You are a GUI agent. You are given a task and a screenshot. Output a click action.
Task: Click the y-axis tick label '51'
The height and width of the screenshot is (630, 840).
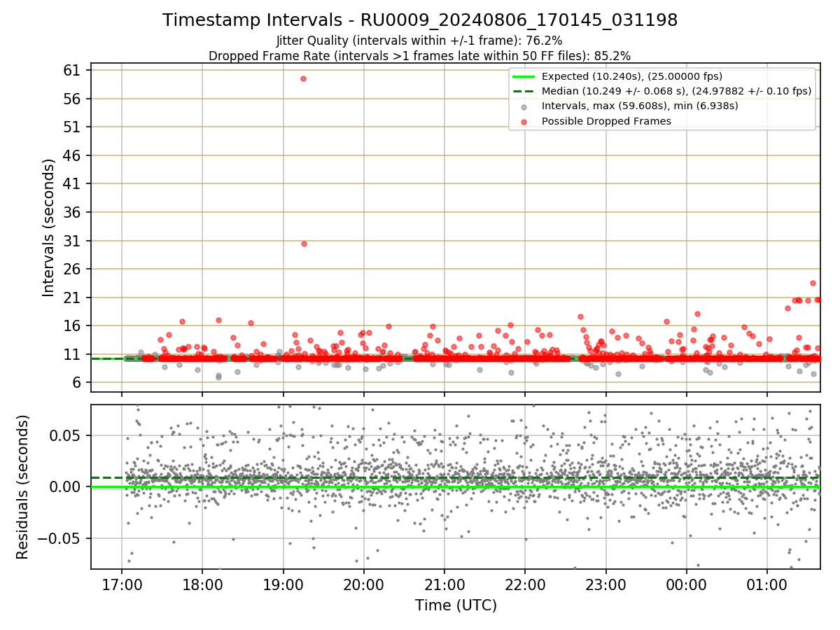click(x=73, y=127)
